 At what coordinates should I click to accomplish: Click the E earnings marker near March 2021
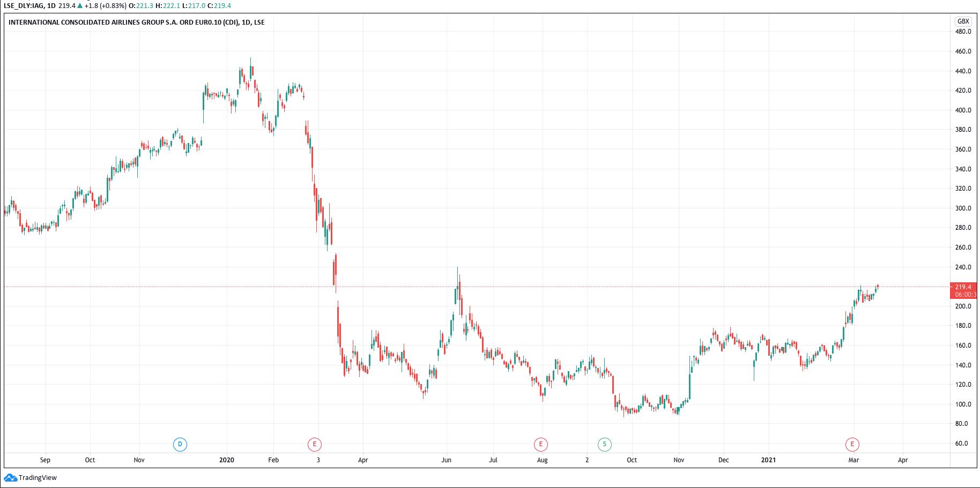point(852,444)
